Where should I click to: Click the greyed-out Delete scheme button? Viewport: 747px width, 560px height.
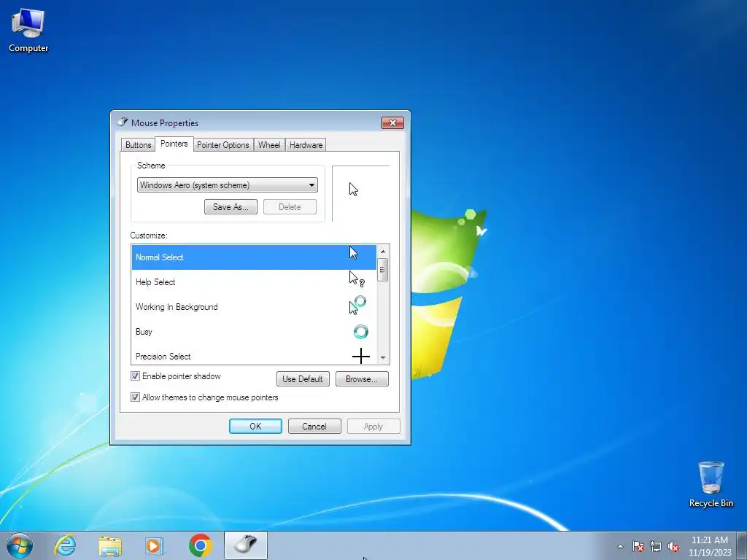[x=290, y=206]
